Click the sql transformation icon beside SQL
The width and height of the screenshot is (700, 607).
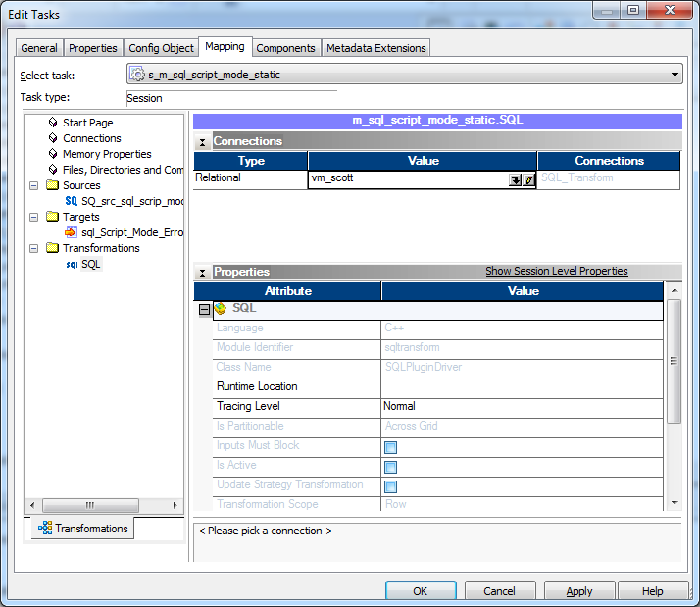pyautogui.click(x=72, y=265)
